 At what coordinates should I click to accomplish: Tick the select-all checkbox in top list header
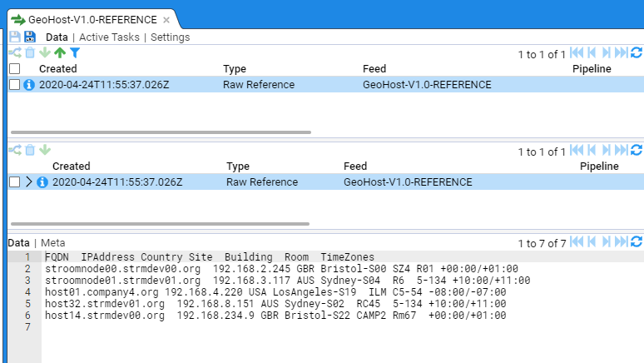click(14, 68)
